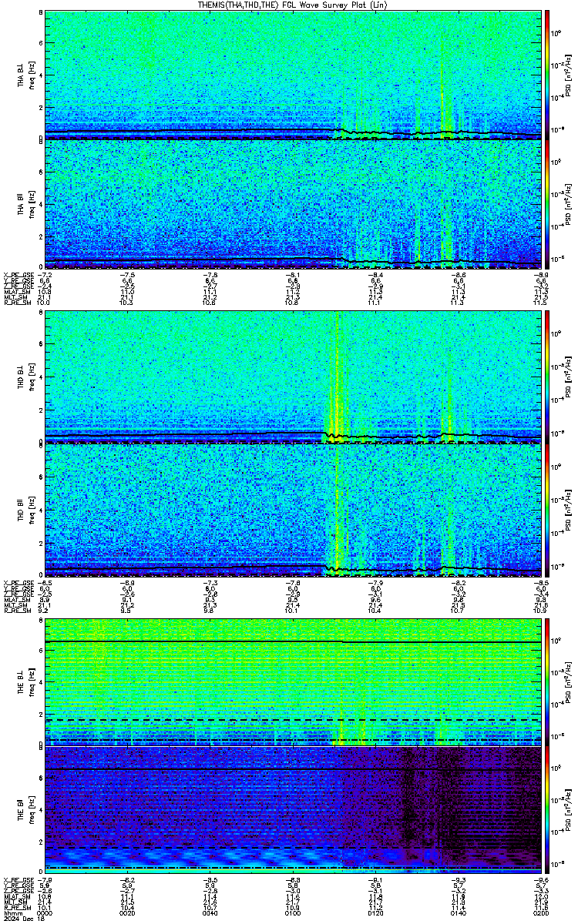Select the THA B-parallel spectrogram panel
The width and height of the screenshot is (578, 924).
(x=293, y=205)
